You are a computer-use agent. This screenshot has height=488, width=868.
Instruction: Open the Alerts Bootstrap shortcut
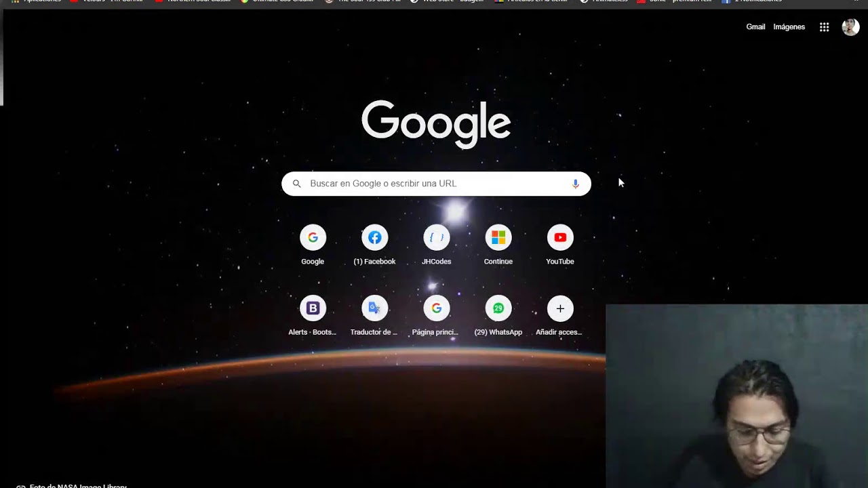[313, 309]
